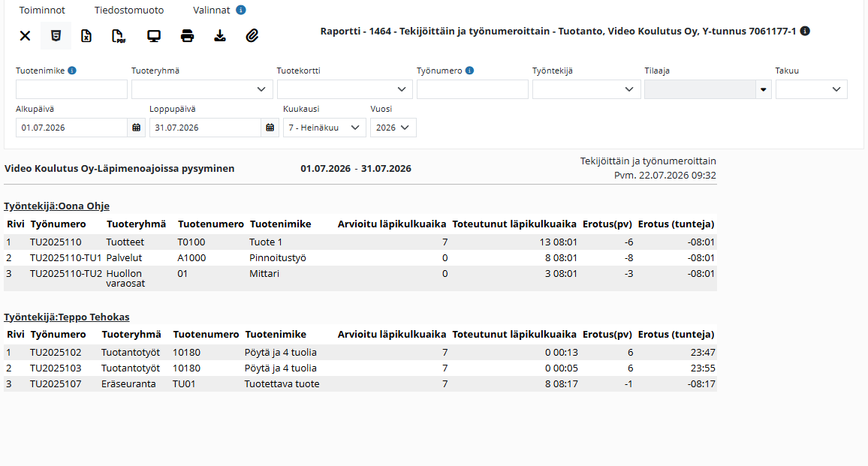
Task: Focus the Työnumero input field
Action: (x=472, y=89)
